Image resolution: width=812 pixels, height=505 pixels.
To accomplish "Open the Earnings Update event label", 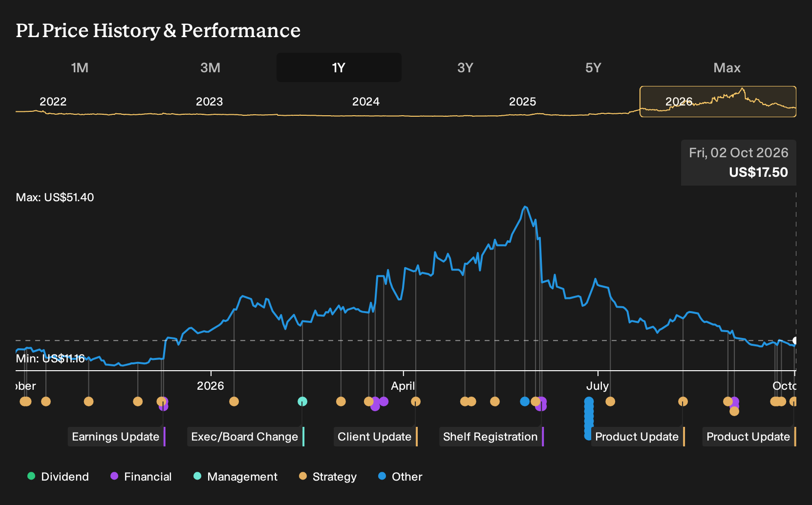I will [x=117, y=437].
